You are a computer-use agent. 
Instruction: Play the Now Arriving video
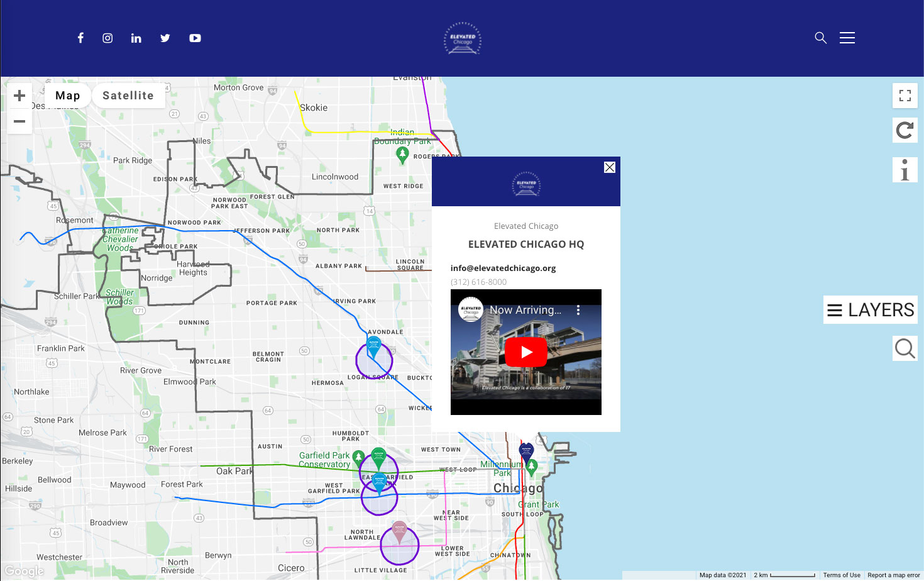(526, 352)
